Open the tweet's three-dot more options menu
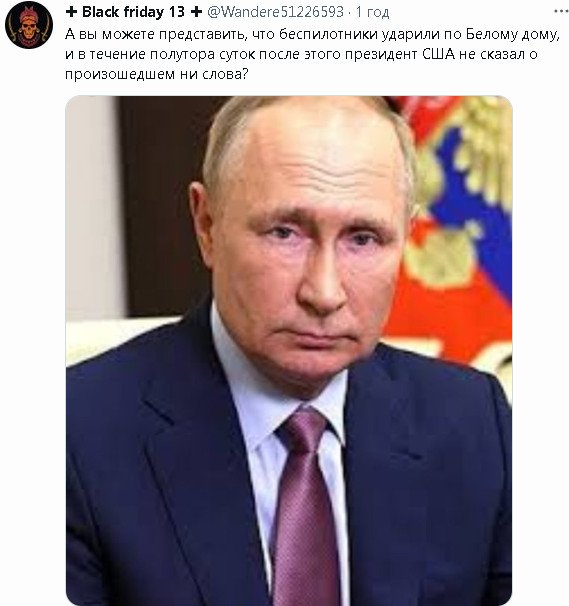This screenshot has height=606, width=569. 560,12
